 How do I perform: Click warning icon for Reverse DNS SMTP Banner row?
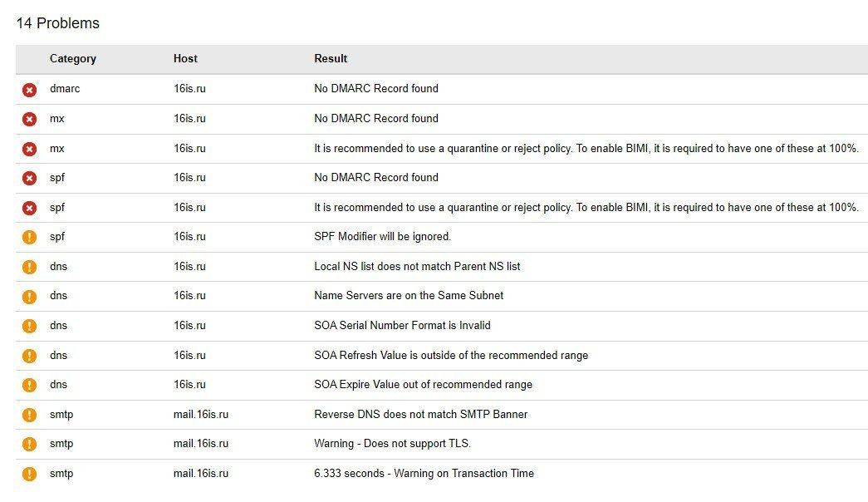pyautogui.click(x=29, y=415)
